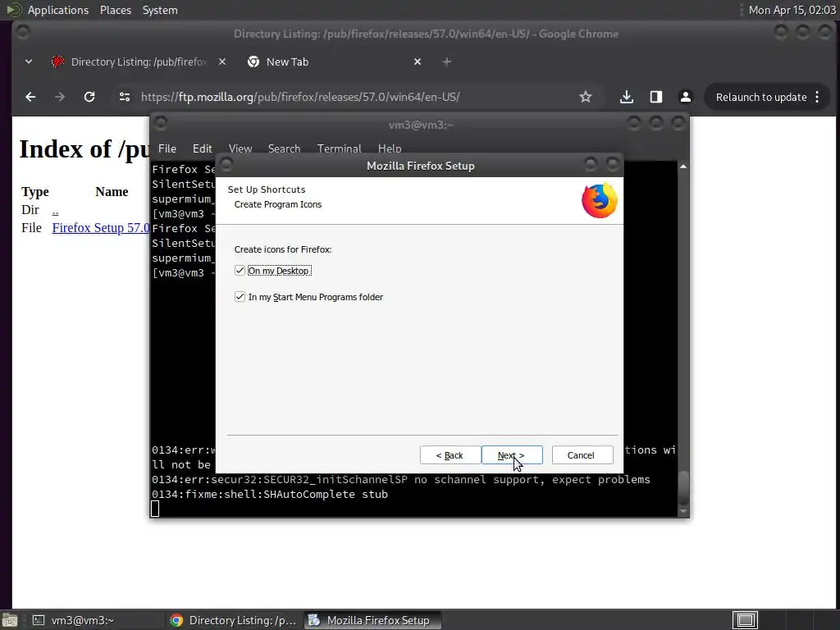Click the Chrome address bar URL
840x630 pixels.
click(300, 97)
